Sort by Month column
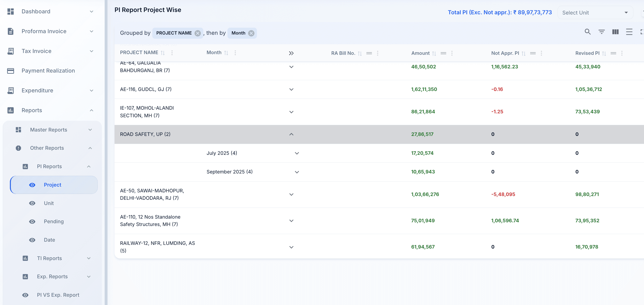This screenshot has width=644, height=305. (226, 53)
